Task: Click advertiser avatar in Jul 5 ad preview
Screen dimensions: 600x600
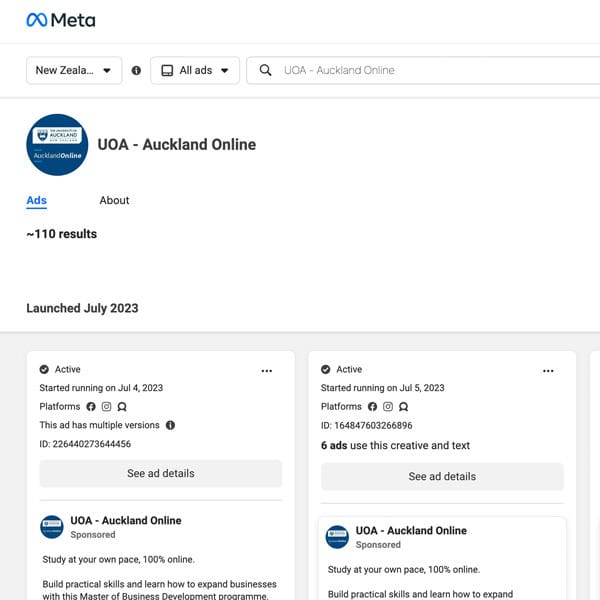Action: [337, 537]
